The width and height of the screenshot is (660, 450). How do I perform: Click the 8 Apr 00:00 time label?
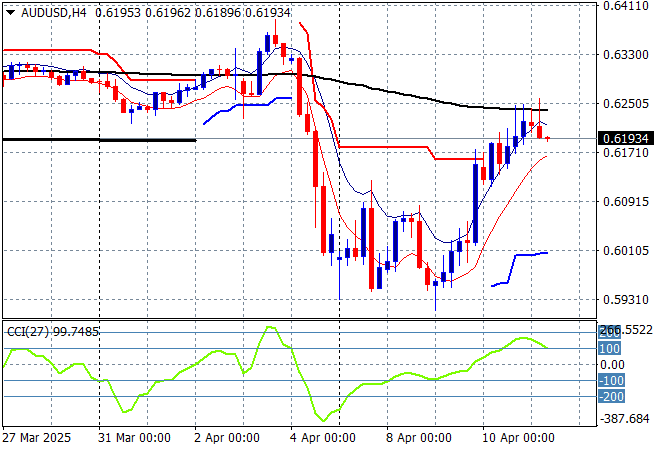[419, 438]
